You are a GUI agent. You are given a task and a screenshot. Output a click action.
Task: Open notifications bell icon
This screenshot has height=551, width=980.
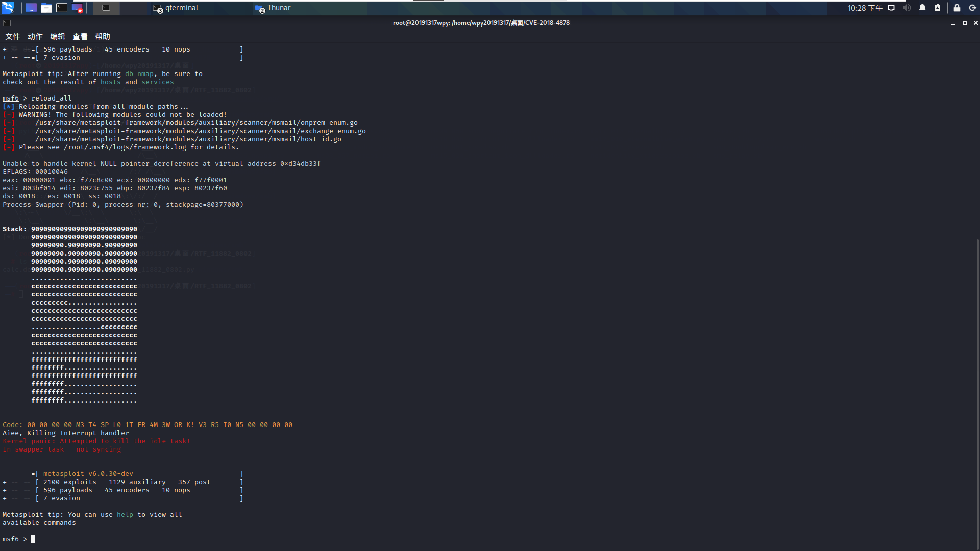(922, 8)
